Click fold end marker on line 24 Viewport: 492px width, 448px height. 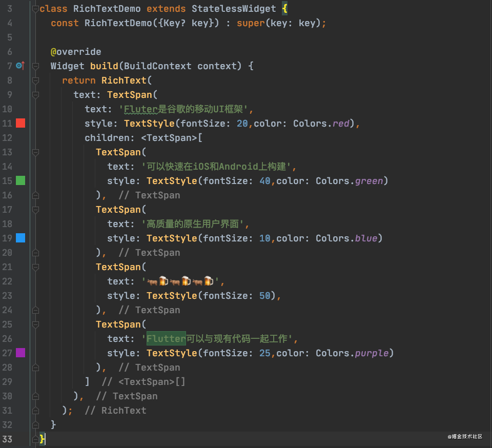click(35, 310)
